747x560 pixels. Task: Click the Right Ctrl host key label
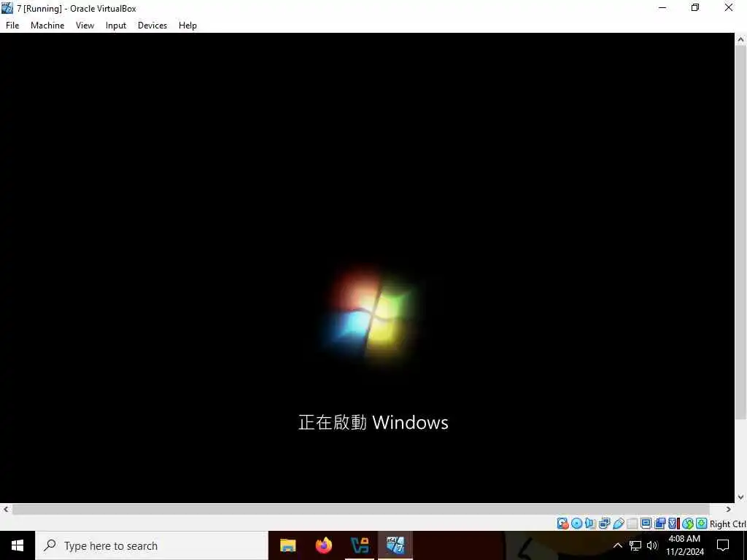point(728,524)
